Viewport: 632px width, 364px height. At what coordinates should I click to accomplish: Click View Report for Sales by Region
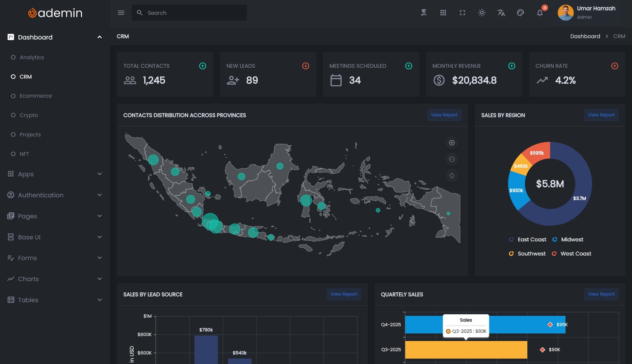tap(601, 115)
